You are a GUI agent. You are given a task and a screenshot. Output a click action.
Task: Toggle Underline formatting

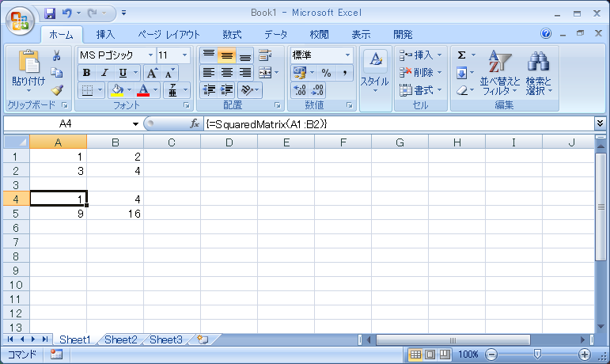pos(123,73)
